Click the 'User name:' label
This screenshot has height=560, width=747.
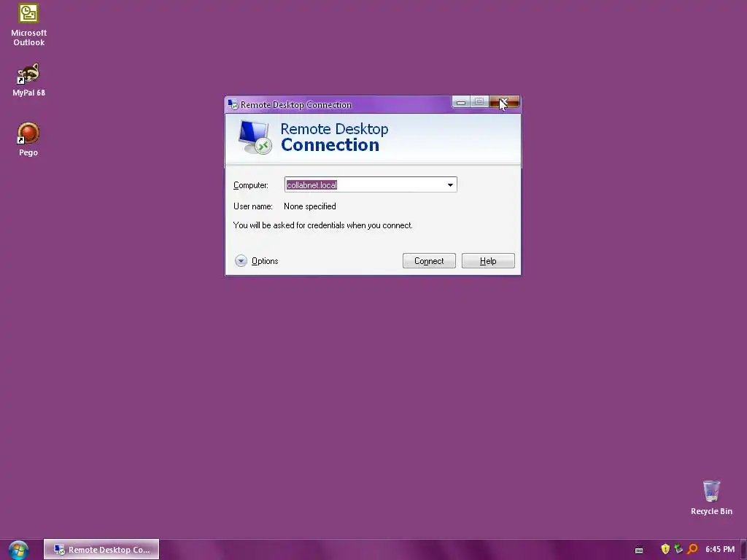253,206
